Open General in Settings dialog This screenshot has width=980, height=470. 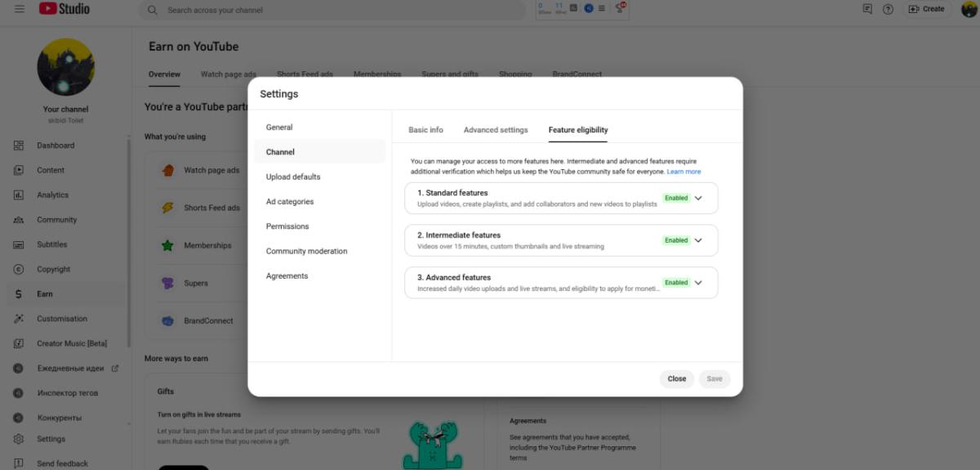319,128
